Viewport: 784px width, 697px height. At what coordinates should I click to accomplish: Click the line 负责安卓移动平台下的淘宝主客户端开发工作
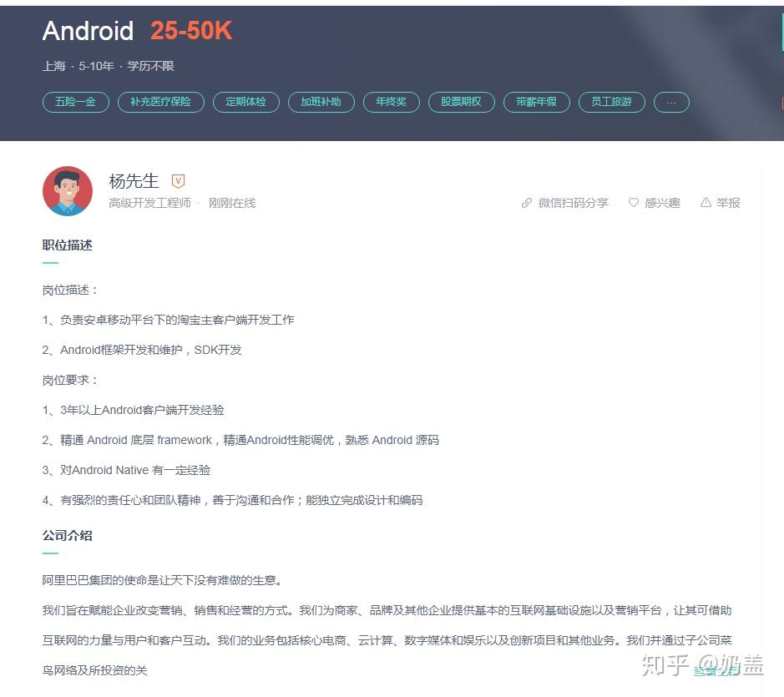click(x=169, y=320)
